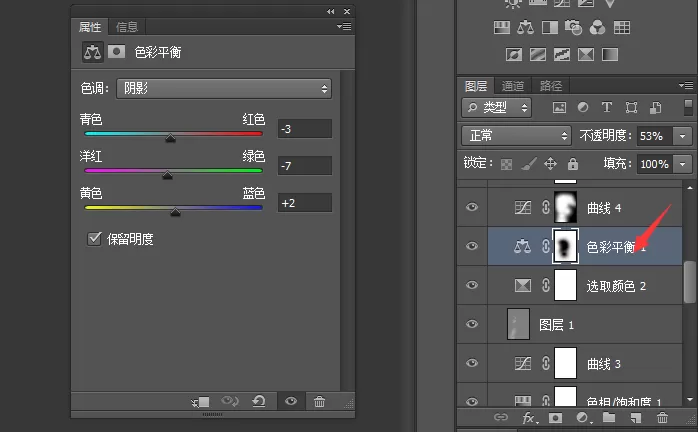Screen dimensions: 698x432
Task: Reset adjustment to defaults icon
Action: click(259, 401)
